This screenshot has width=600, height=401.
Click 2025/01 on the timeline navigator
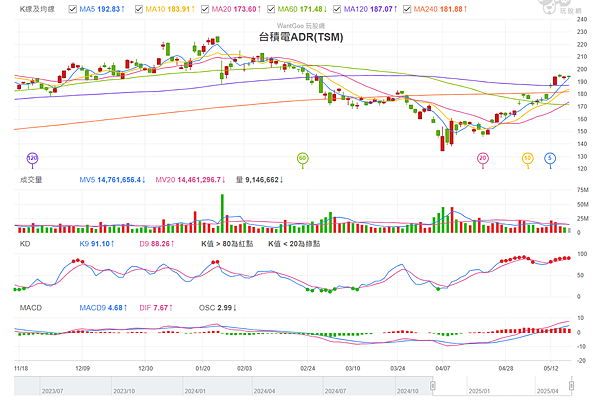coord(479,391)
